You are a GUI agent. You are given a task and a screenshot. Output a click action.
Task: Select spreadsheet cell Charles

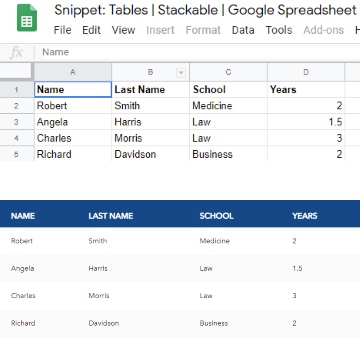73,138
